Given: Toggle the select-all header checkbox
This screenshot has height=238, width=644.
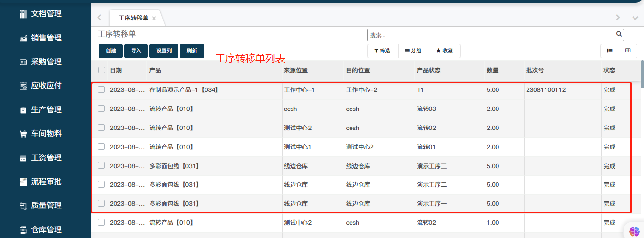Looking at the screenshot, I should coord(101,70).
